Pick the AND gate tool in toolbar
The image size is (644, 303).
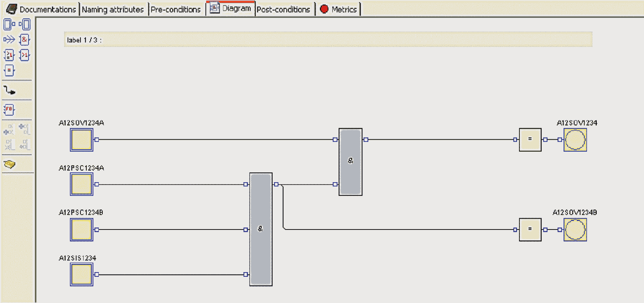click(25, 39)
